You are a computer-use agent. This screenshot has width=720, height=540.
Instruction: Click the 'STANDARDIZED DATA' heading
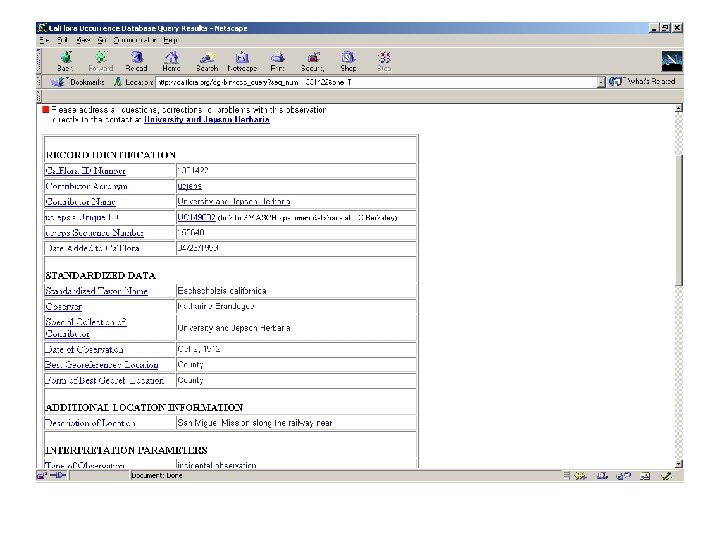tap(100, 276)
